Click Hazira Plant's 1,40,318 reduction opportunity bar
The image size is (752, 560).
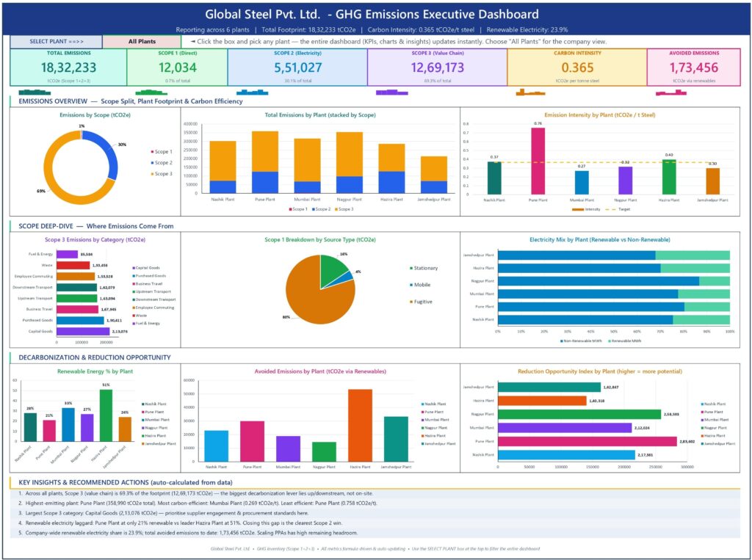(x=543, y=400)
